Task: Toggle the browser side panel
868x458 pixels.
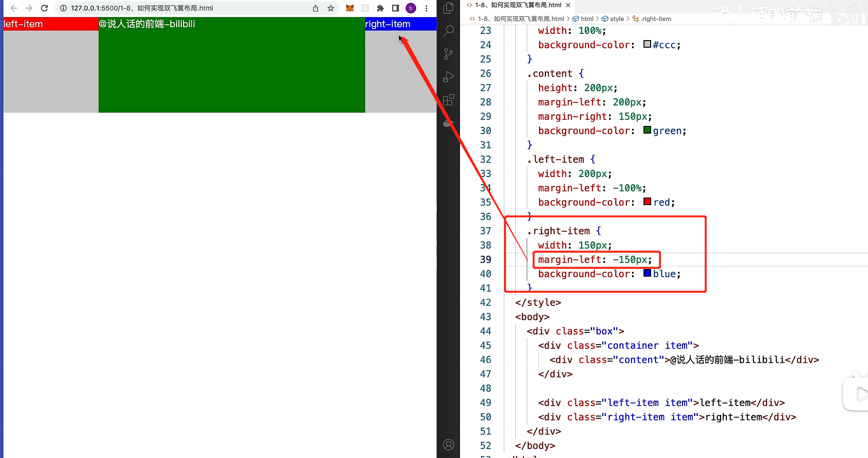Action: tap(396, 8)
